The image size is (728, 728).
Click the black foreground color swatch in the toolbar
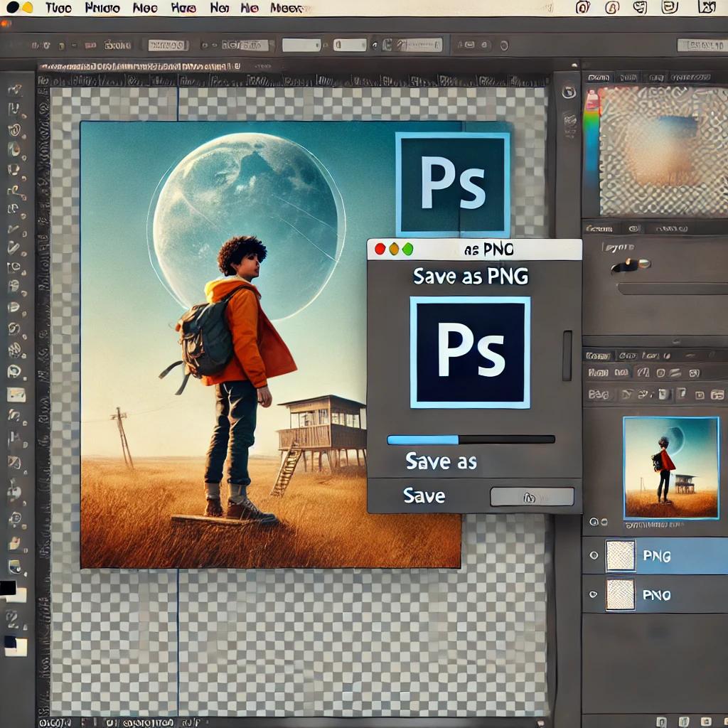pyautogui.click(x=7, y=588)
